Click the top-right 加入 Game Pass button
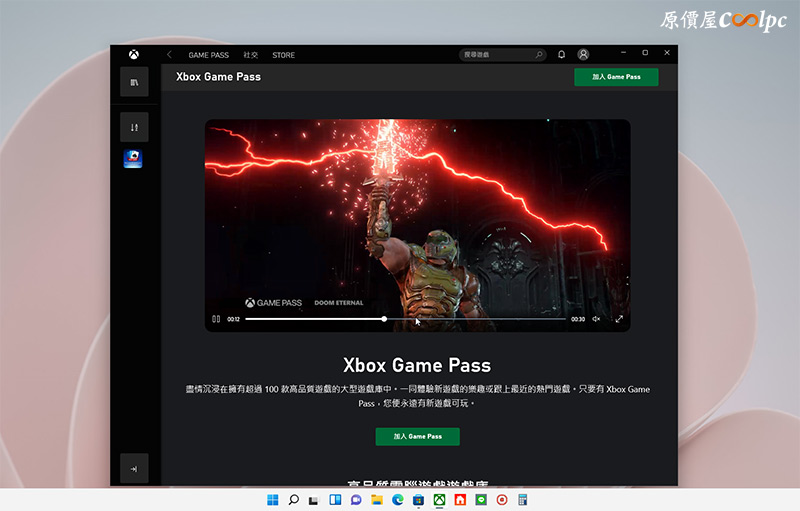The height and width of the screenshot is (511, 800). point(616,77)
